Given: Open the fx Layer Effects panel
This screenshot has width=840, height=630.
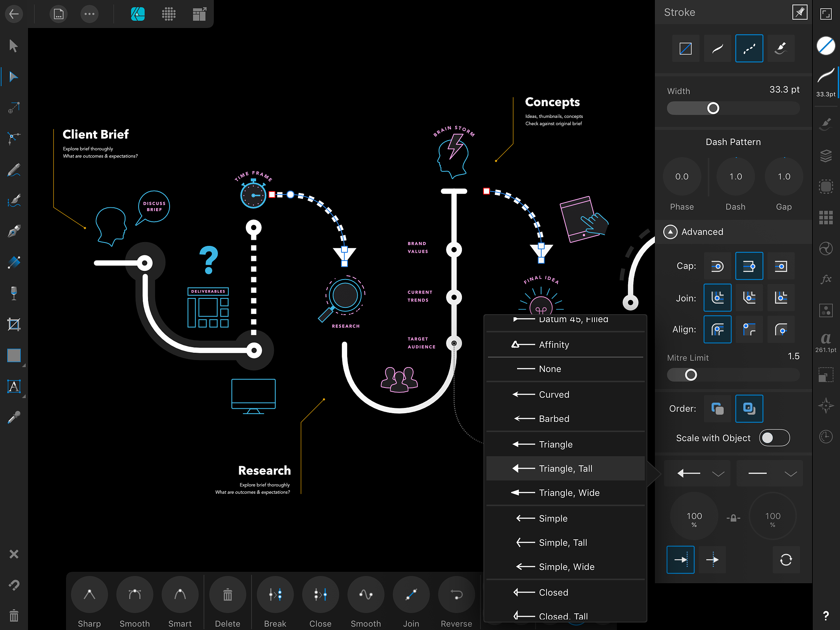Looking at the screenshot, I should click(826, 279).
